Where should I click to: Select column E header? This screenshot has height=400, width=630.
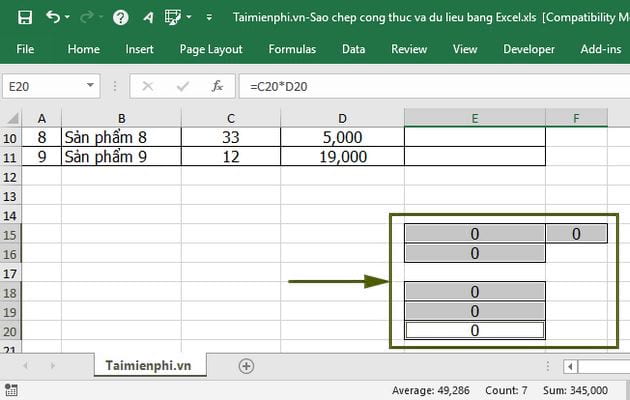tap(475, 118)
